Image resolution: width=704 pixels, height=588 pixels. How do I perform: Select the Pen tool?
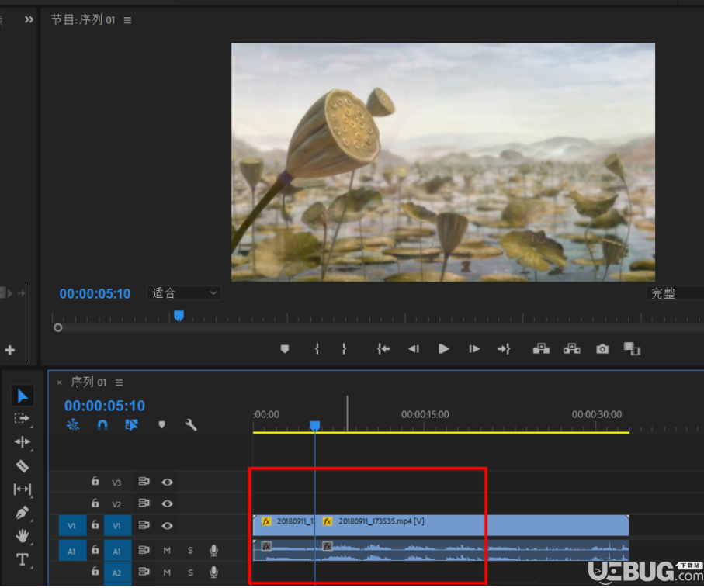[x=22, y=513]
